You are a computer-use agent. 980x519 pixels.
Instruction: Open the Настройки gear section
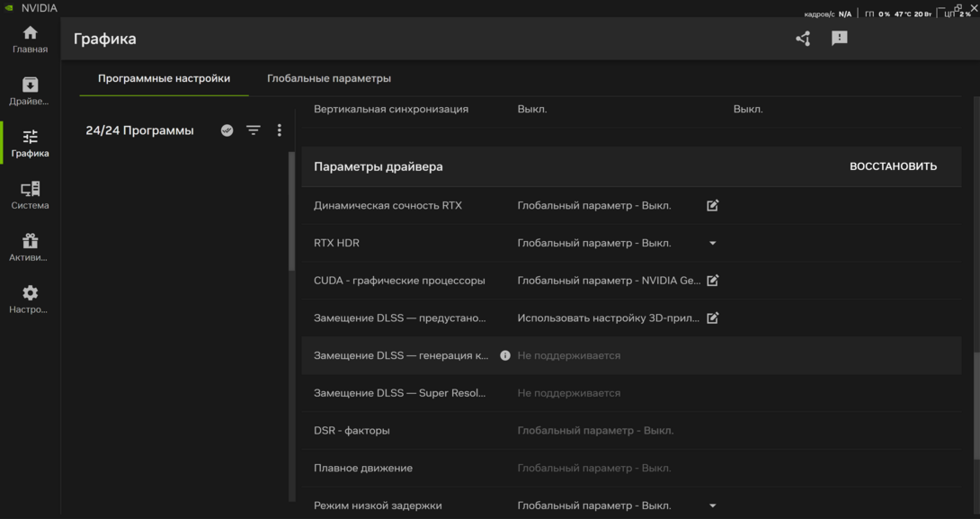[x=30, y=299]
